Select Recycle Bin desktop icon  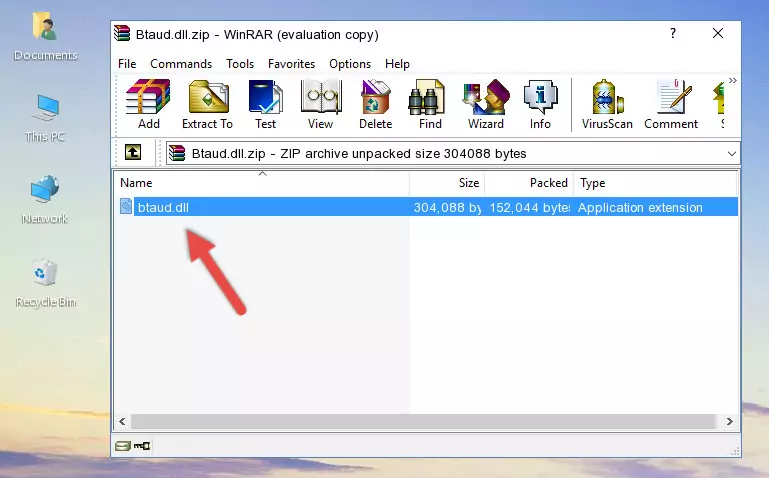tap(46, 283)
